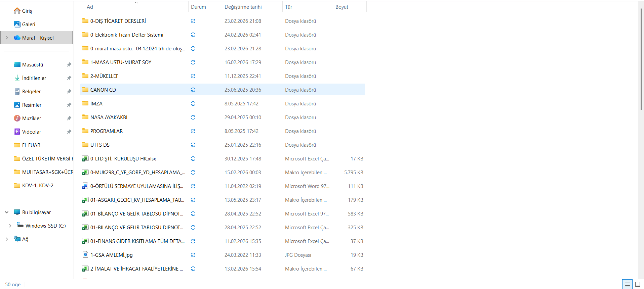Unpin Resimler via its pin icon
The image size is (644, 289).
(x=69, y=105)
